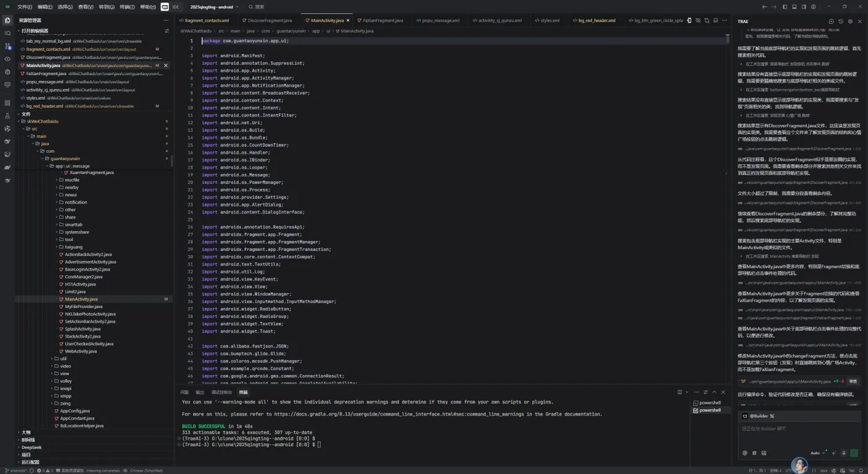Click the editor toolbar more actions ellipsis
This screenshot has width=868, height=474.
(x=724, y=20)
